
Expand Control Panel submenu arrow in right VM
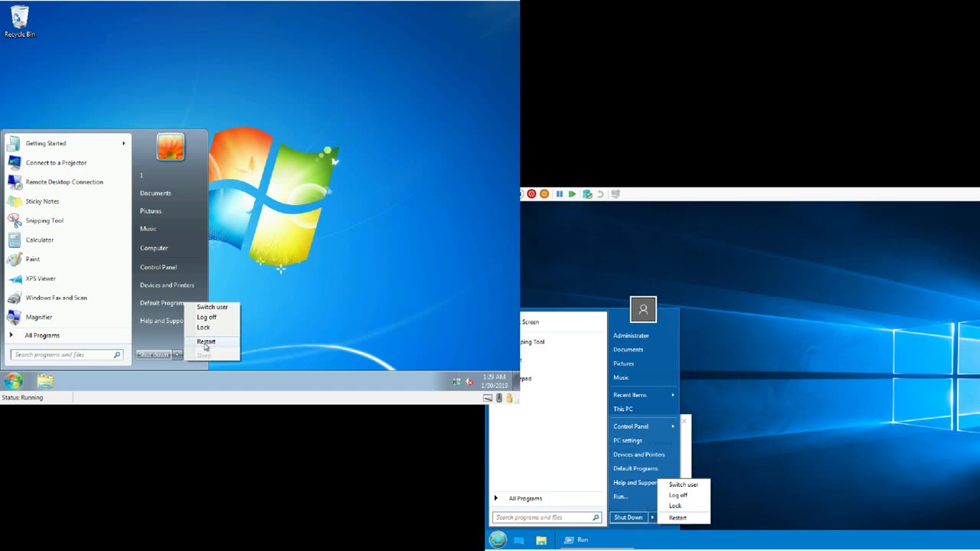[x=673, y=426]
